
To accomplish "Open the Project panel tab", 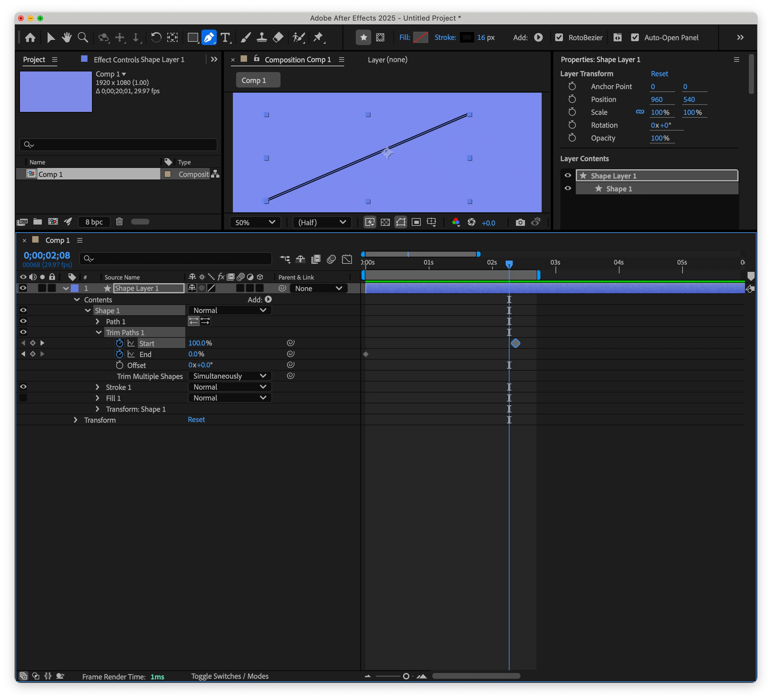I will [x=34, y=60].
